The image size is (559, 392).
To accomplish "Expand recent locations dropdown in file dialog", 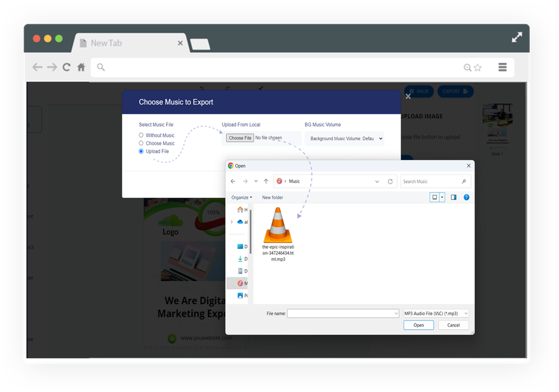I will (256, 181).
